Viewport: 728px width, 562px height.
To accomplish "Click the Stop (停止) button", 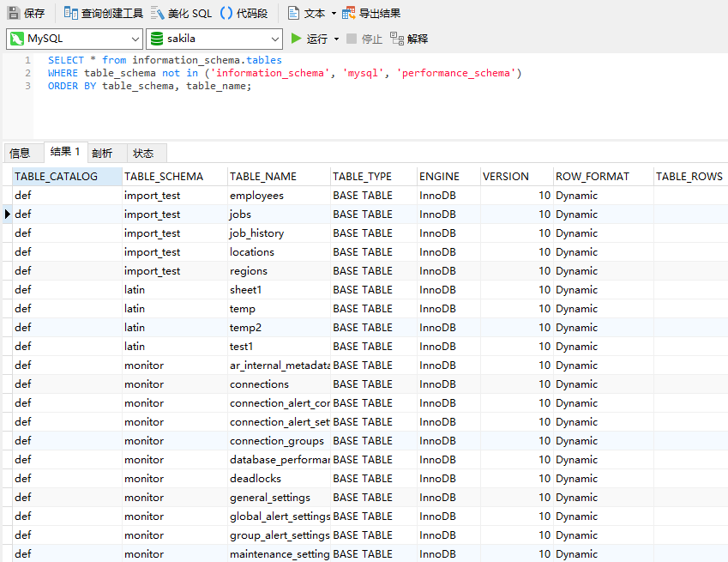I will [364, 39].
